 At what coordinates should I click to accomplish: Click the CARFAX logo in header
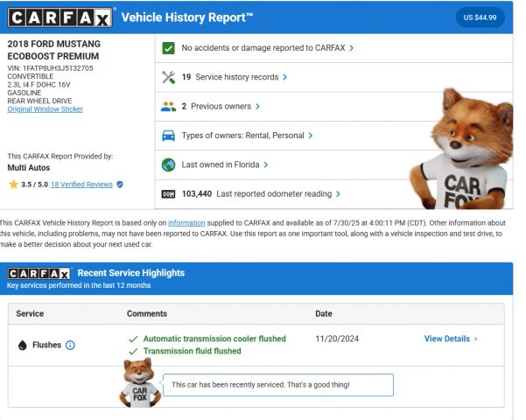point(60,18)
